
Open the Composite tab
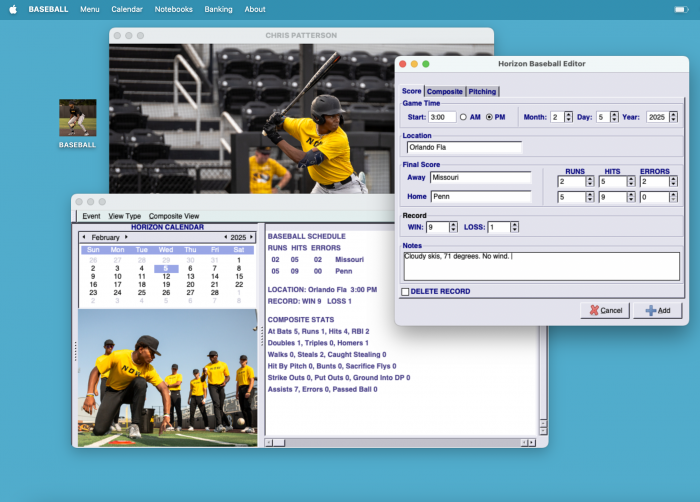(445, 92)
